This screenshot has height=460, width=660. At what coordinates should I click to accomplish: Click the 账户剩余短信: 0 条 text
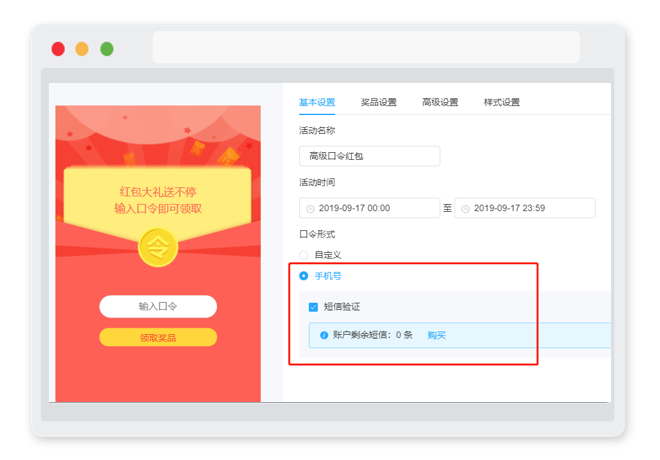[373, 335]
